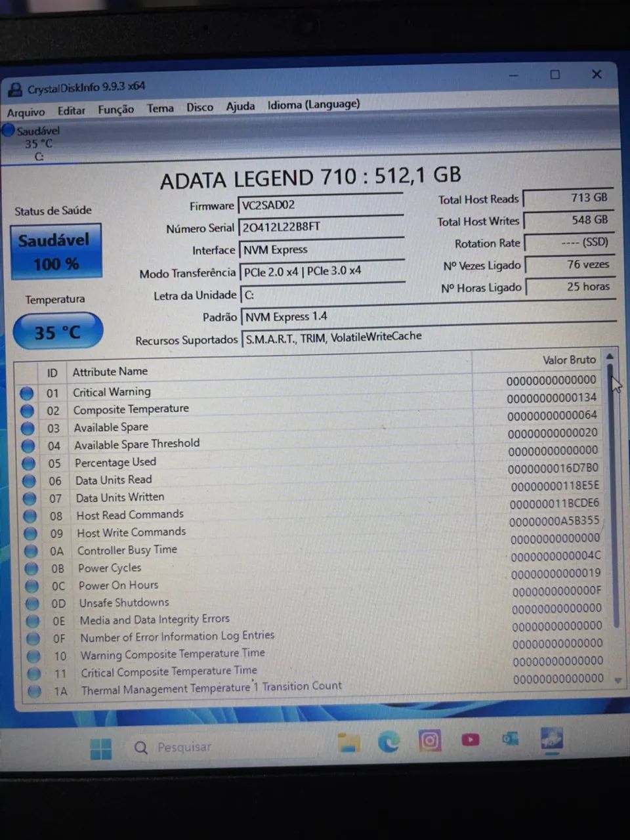Click the Saudável 100 % health status button
The image size is (630, 840).
point(56,252)
